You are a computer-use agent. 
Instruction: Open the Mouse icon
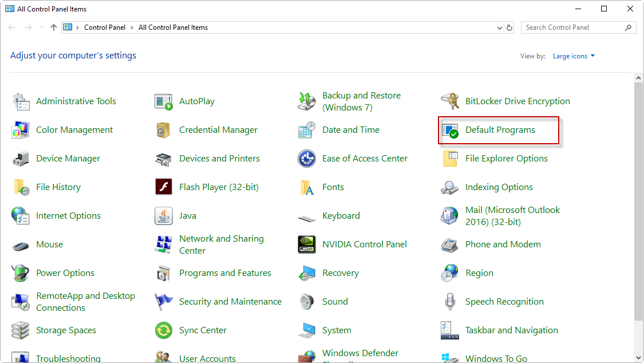pyautogui.click(x=21, y=246)
